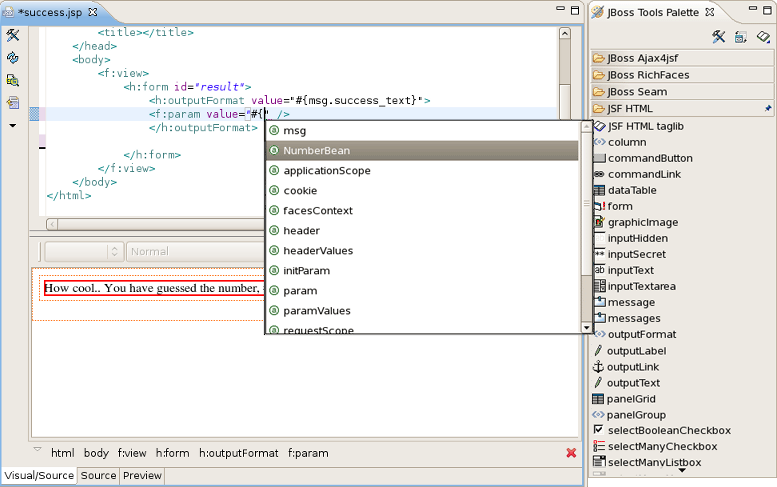Choose NumberBean from content assist list
Viewport: 777px width, 487px height.
point(422,151)
